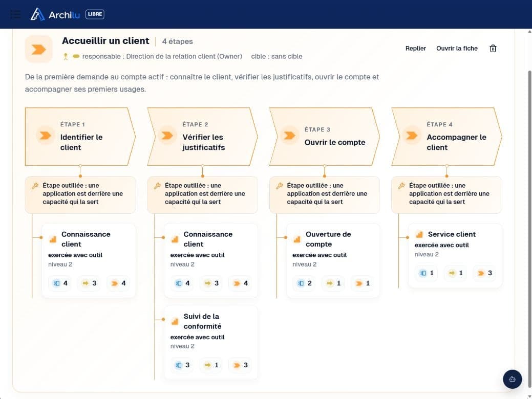This screenshot has width=532, height=399.
Task: Open the Service client capability card
Action: pyautogui.click(x=455, y=256)
